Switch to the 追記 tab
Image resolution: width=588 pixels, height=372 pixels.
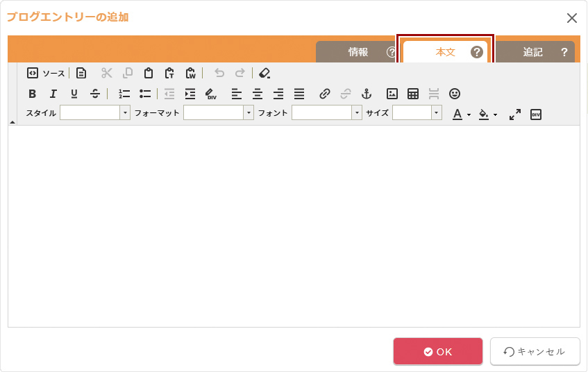click(x=532, y=52)
